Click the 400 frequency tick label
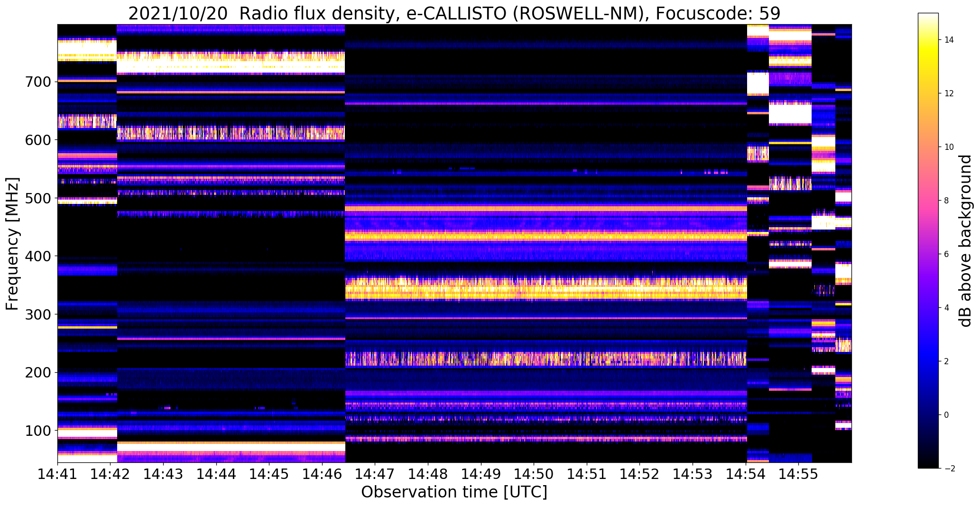 pyautogui.click(x=37, y=256)
